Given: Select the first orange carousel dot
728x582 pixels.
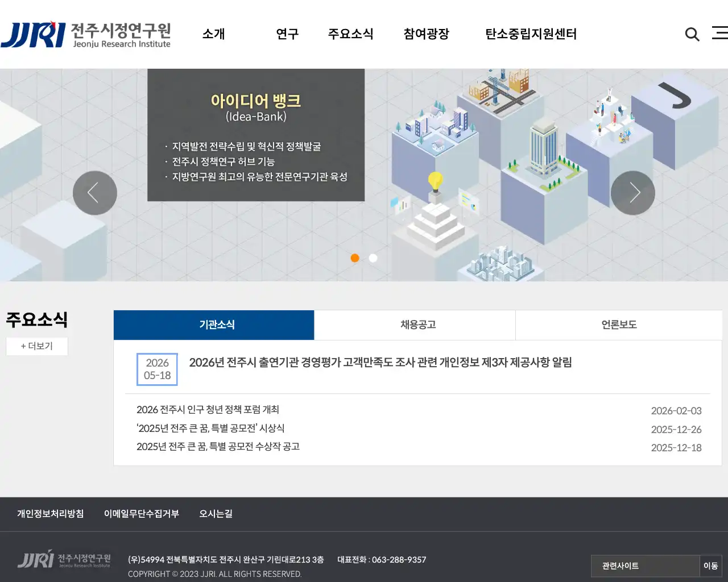Looking at the screenshot, I should tap(355, 258).
